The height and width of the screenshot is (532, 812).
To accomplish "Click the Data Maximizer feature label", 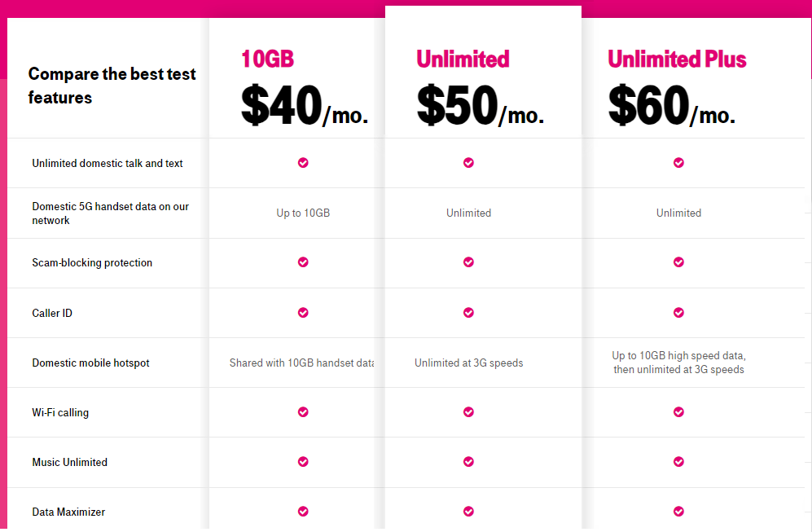I will (68, 512).
